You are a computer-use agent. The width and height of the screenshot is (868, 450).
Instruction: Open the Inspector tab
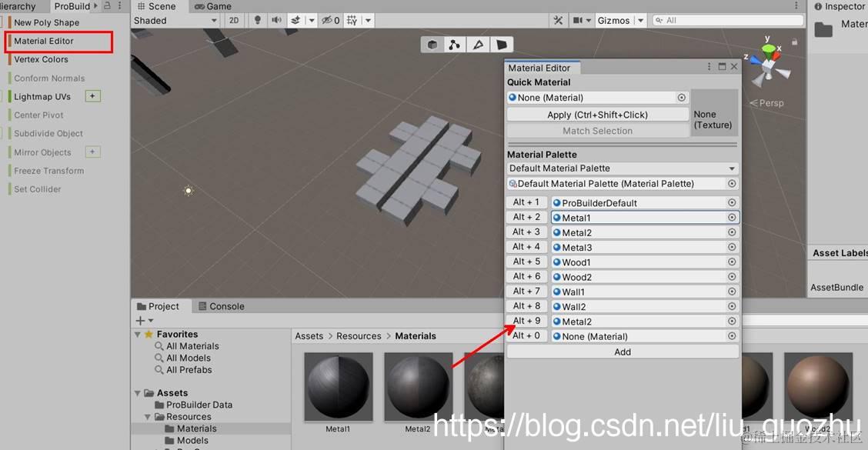(x=840, y=6)
